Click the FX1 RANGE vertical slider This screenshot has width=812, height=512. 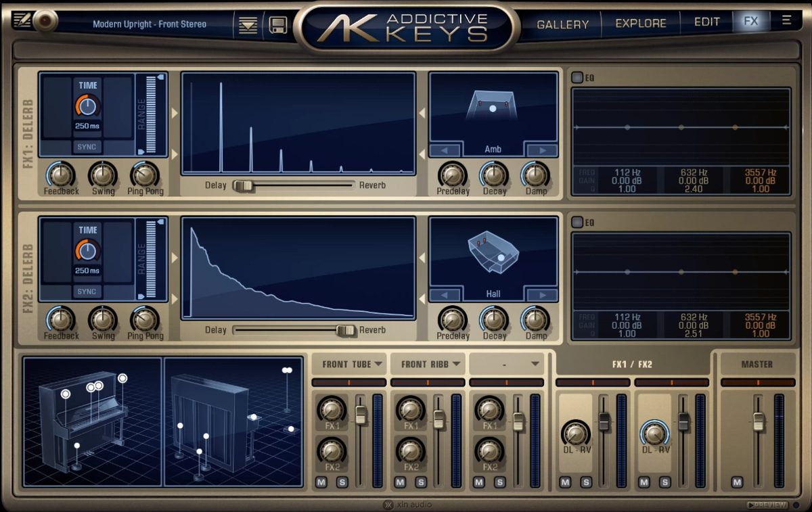click(x=151, y=115)
